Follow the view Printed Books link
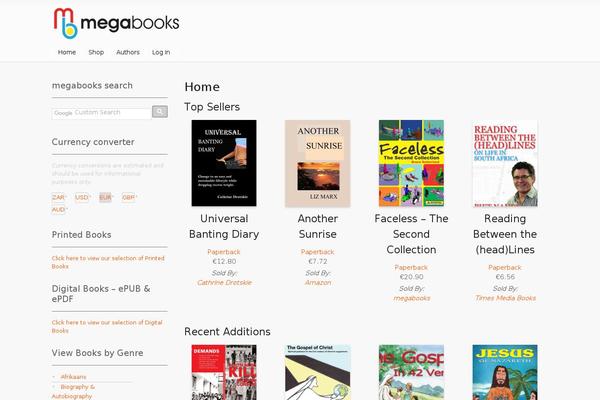 [108, 262]
